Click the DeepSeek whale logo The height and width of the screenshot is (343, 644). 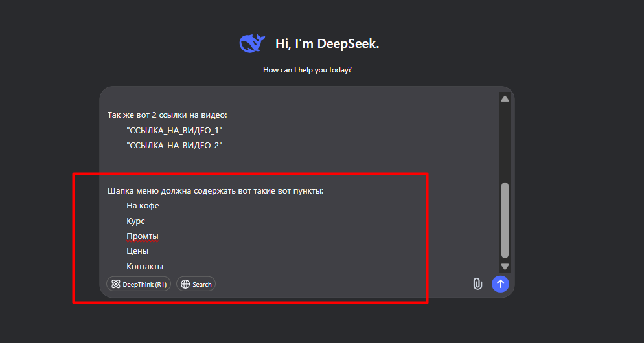[251, 43]
